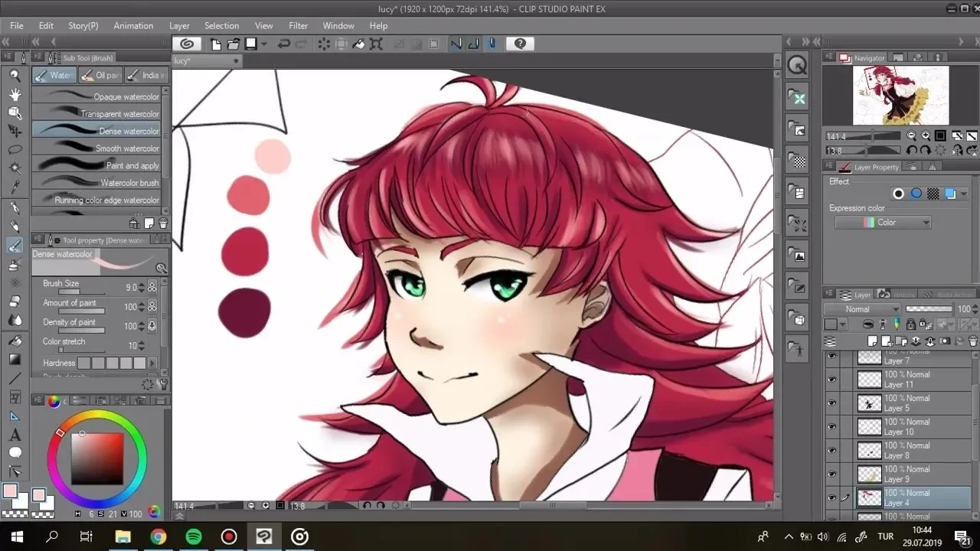Adjust layer opacity slider

click(929, 309)
